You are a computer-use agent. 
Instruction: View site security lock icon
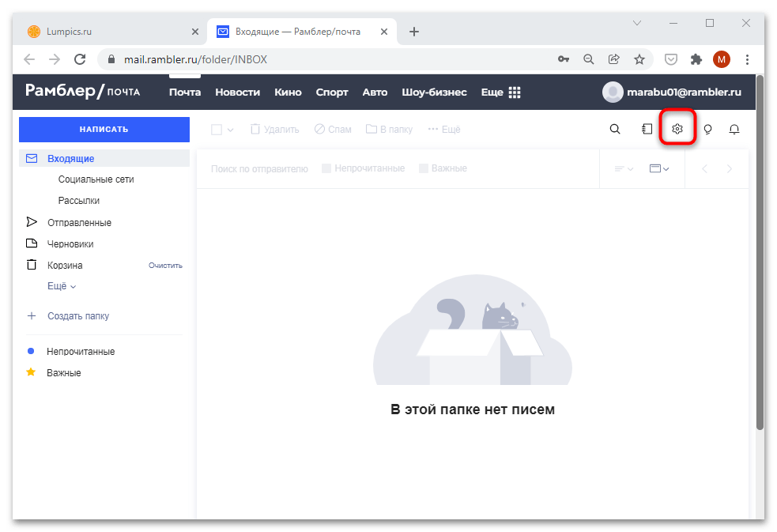111,59
